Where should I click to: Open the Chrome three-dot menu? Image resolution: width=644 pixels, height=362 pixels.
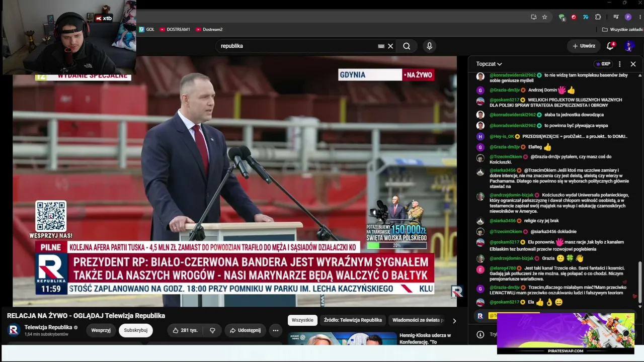click(639, 17)
